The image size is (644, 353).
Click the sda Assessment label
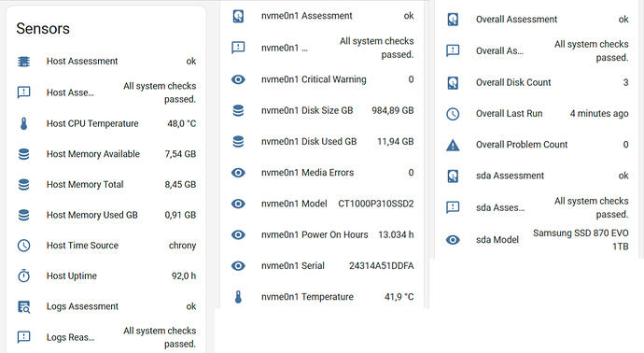(510, 176)
